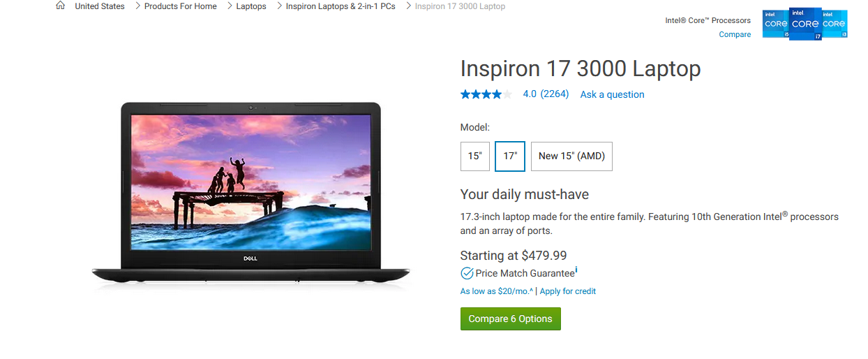Click the Dell logo on the laptop image
868x359 pixels.
[251, 259]
